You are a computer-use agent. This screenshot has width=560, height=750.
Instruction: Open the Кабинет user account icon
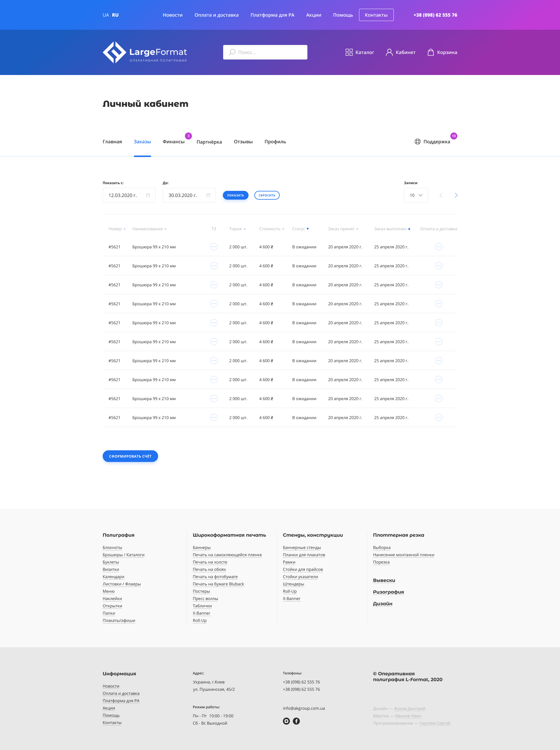(x=389, y=52)
